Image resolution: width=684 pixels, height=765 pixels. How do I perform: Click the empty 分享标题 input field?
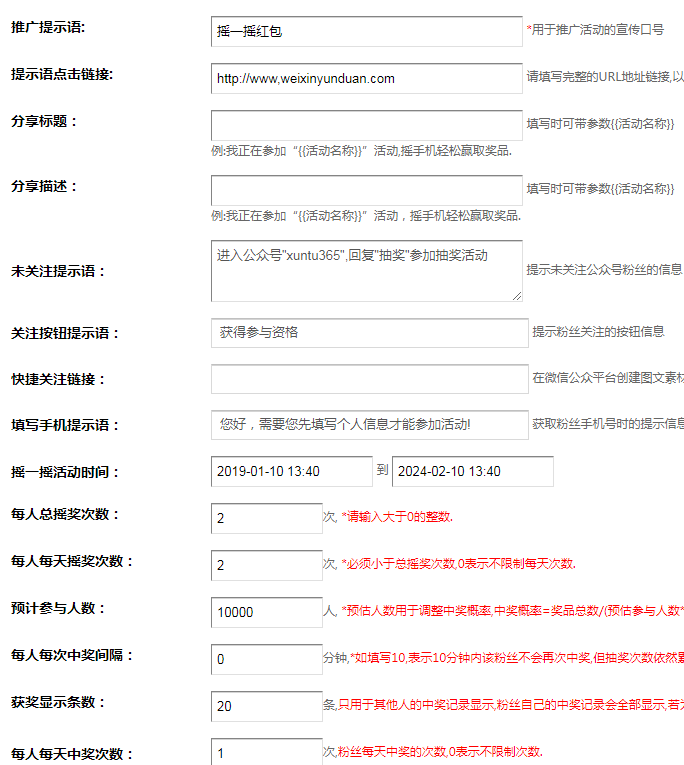click(x=366, y=125)
